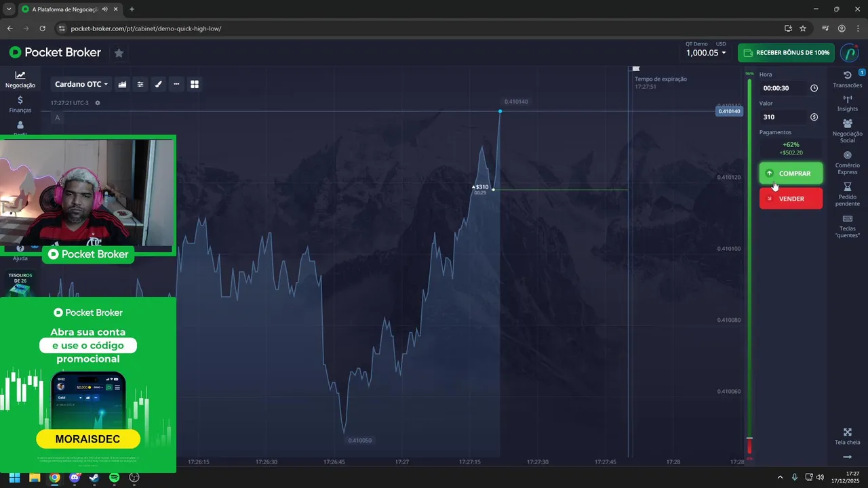The width and height of the screenshot is (868, 488).
Task: Reload the browser page
Action: click(x=42, y=28)
